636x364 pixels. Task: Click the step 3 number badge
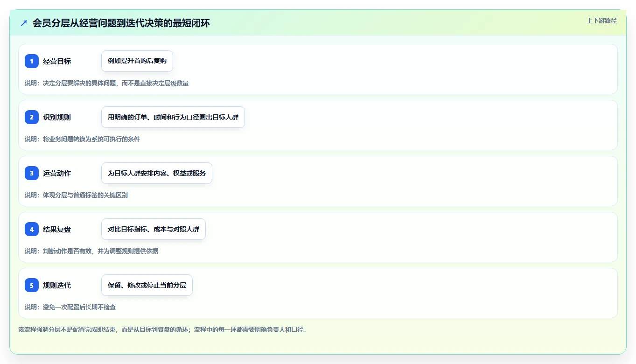click(32, 173)
